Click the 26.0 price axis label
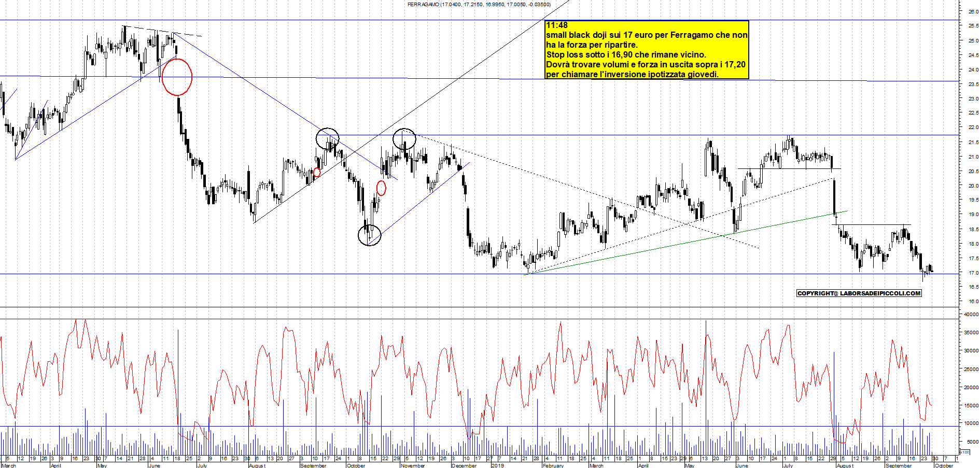Image resolution: width=980 pixels, height=468 pixels. click(973, 11)
